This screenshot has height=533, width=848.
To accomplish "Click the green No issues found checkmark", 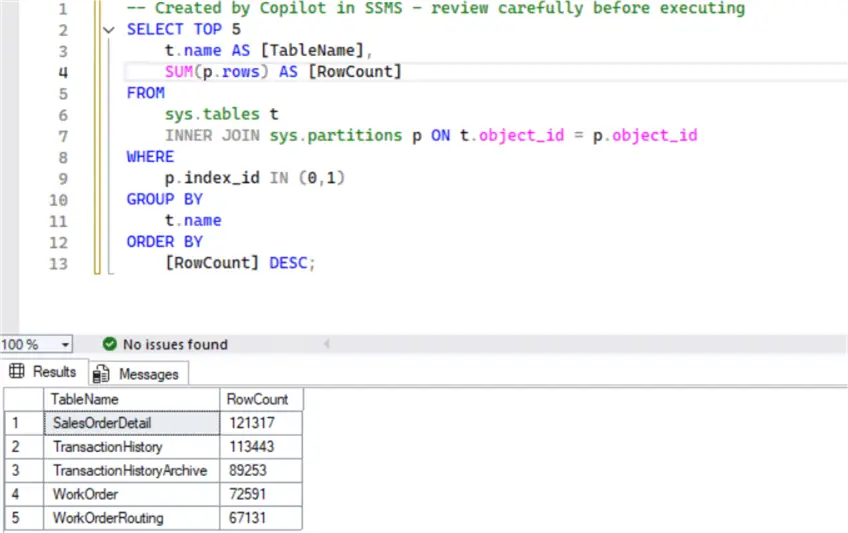I will click(x=110, y=344).
